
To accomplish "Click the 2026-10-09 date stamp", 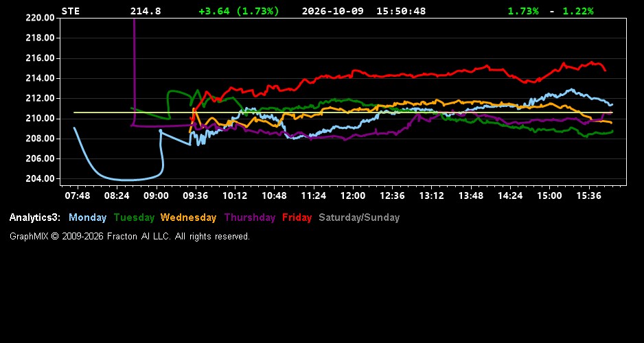I will pos(333,12).
